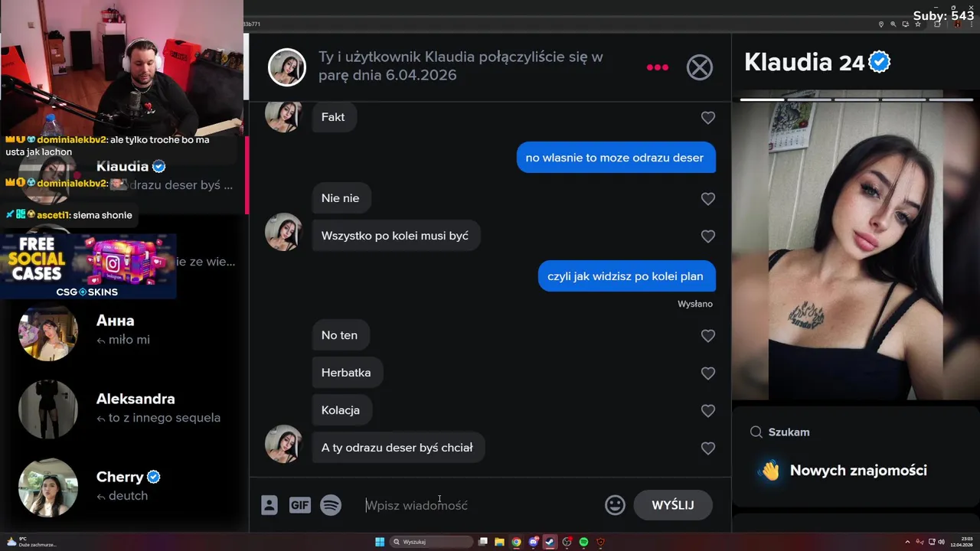Viewport: 980px width, 551px height.
Task: Open the conversation with Анна
Action: 130,331
